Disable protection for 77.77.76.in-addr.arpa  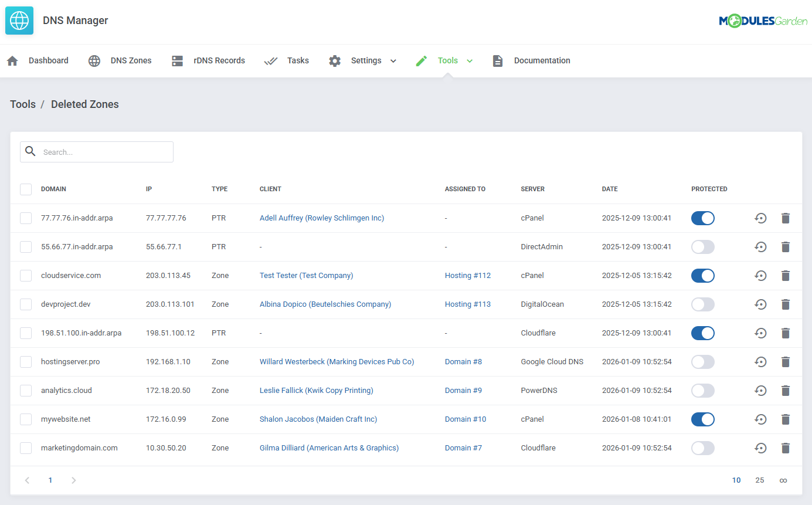click(x=702, y=218)
